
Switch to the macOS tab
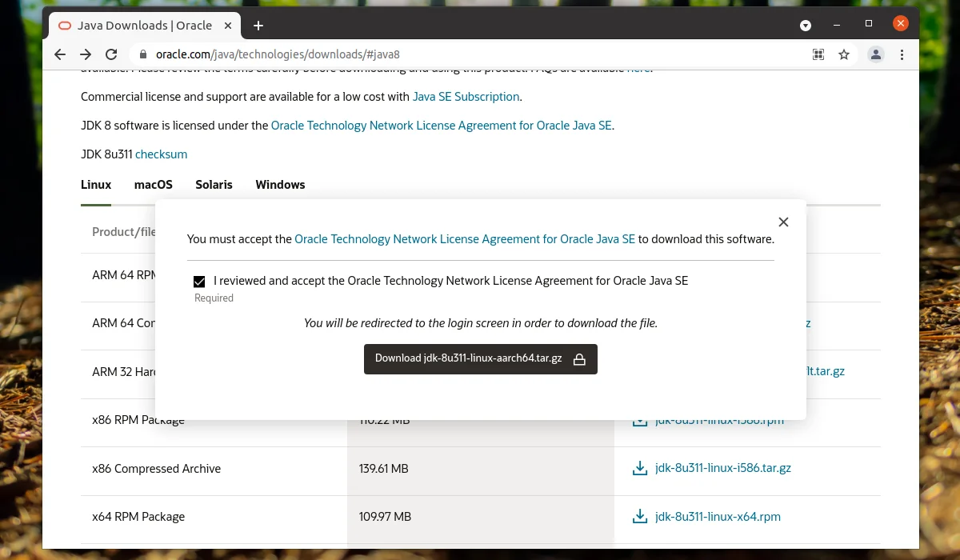pyautogui.click(x=154, y=185)
